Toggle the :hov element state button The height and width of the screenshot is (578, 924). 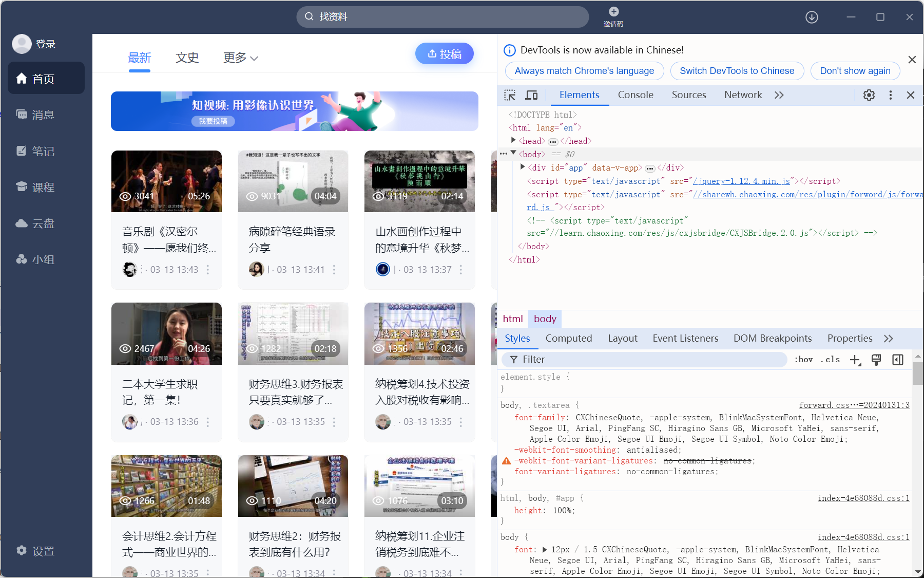804,360
